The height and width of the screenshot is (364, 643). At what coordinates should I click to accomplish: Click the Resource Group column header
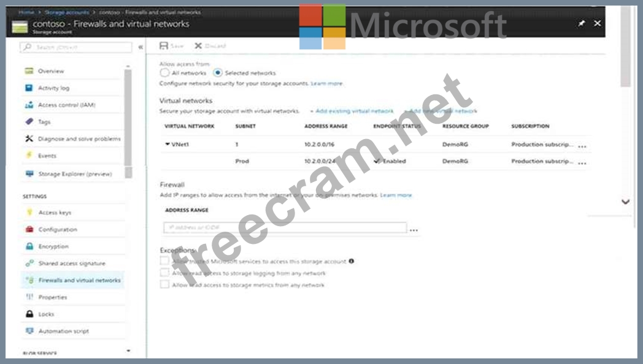tap(466, 126)
